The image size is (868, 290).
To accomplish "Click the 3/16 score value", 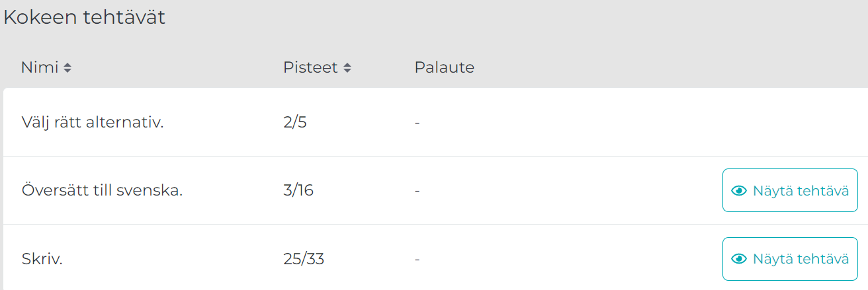I will tap(298, 190).
